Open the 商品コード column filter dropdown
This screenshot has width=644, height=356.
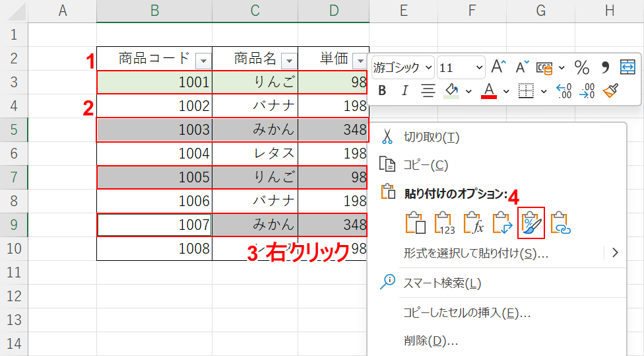(x=203, y=61)
